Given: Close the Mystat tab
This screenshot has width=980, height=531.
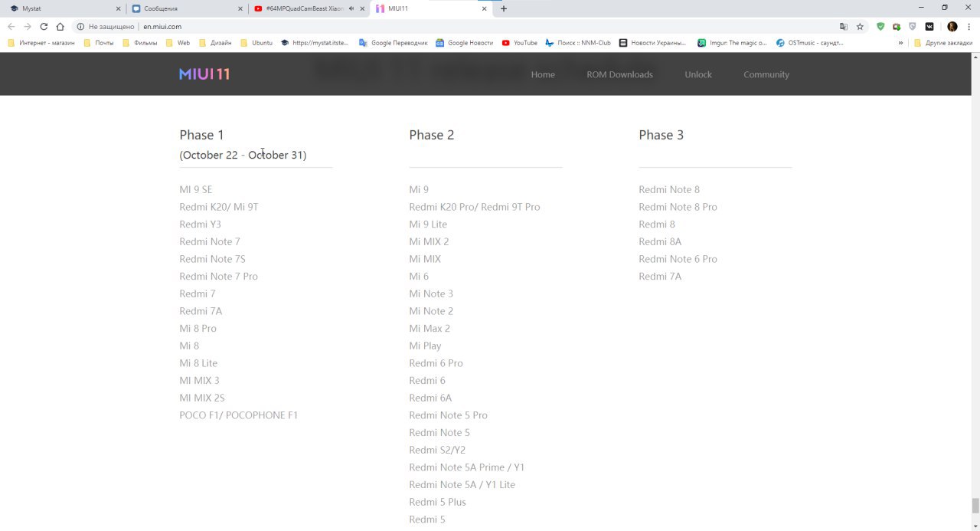Looking at the screenshot, I should [118, 8].
